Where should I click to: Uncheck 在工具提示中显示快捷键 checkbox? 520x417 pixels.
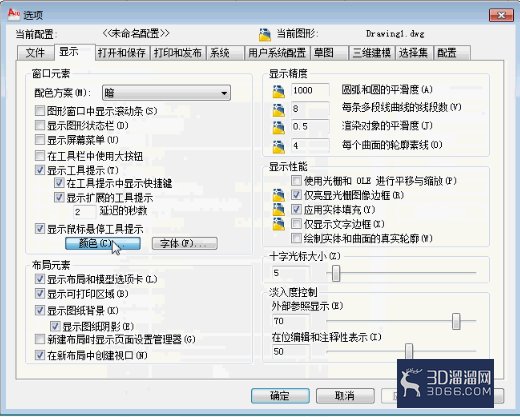tap(59, 183)
